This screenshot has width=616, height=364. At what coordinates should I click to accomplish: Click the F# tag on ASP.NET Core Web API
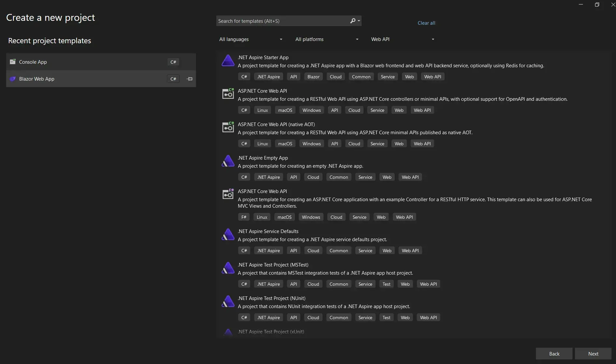click(x=244, y=217)
